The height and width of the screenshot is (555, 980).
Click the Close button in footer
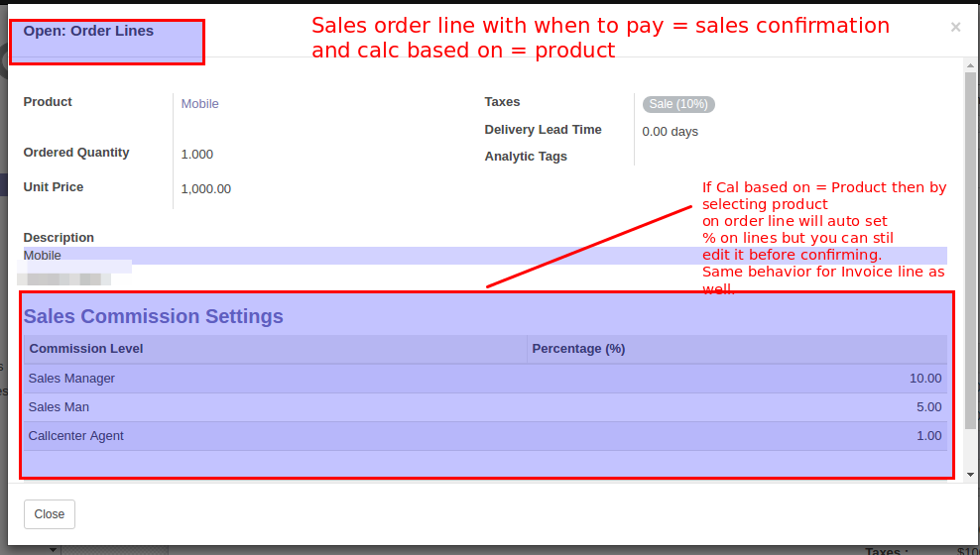pyautogui.click(x=50, y=514)
